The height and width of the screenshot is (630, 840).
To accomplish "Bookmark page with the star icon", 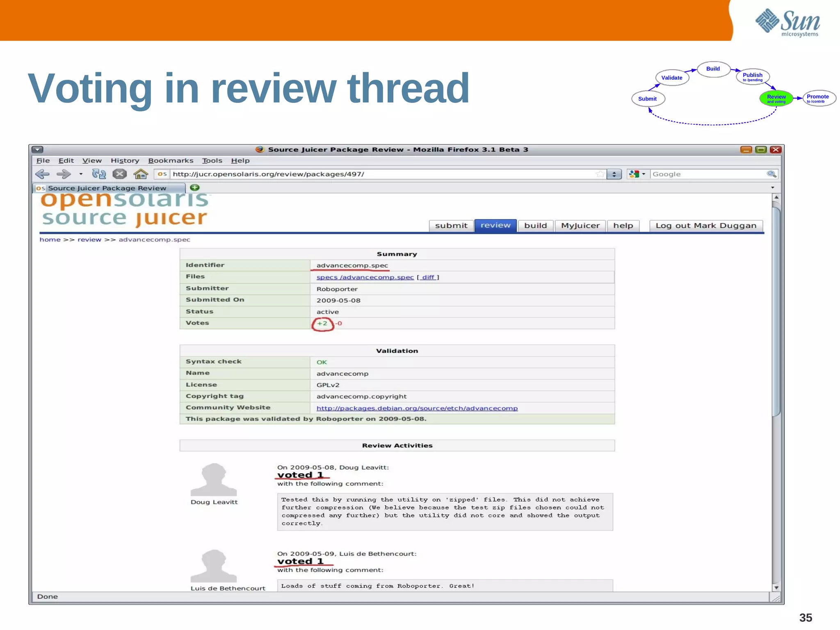I will tap(600, 174).
